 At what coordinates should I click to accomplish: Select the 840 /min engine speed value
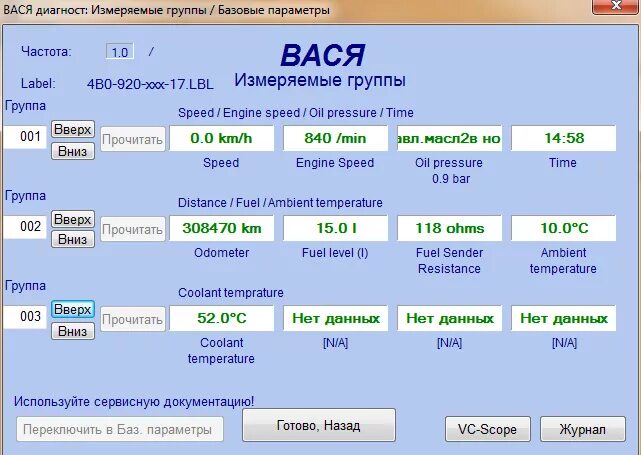(335, 138)
